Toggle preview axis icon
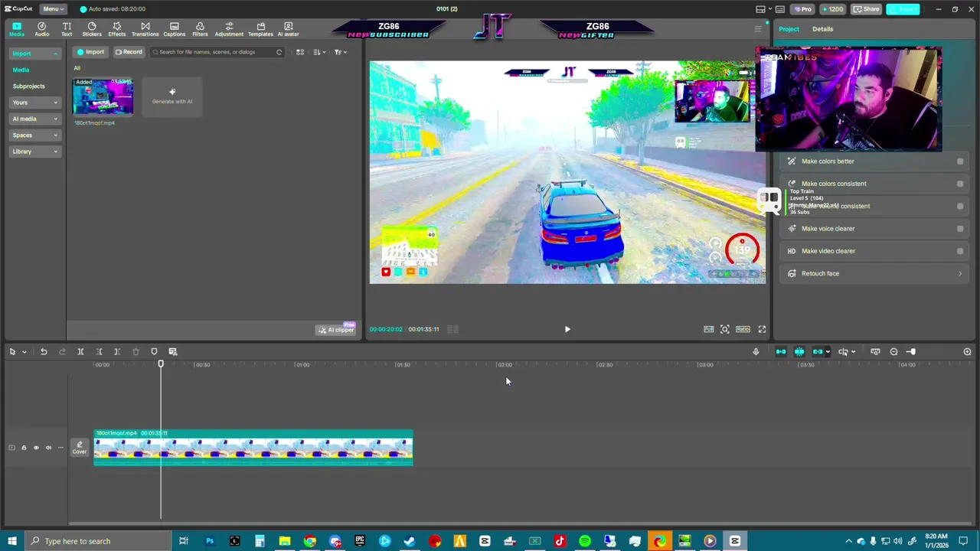This screenshot has width=980, height=551. pyautogui.click(x=843, y=351)
